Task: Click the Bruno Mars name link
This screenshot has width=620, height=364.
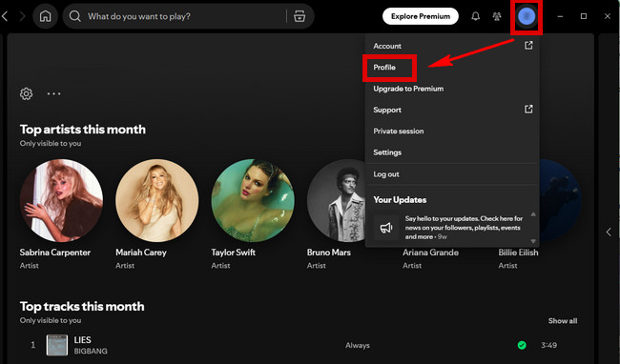Action: [x=328, y=253]
